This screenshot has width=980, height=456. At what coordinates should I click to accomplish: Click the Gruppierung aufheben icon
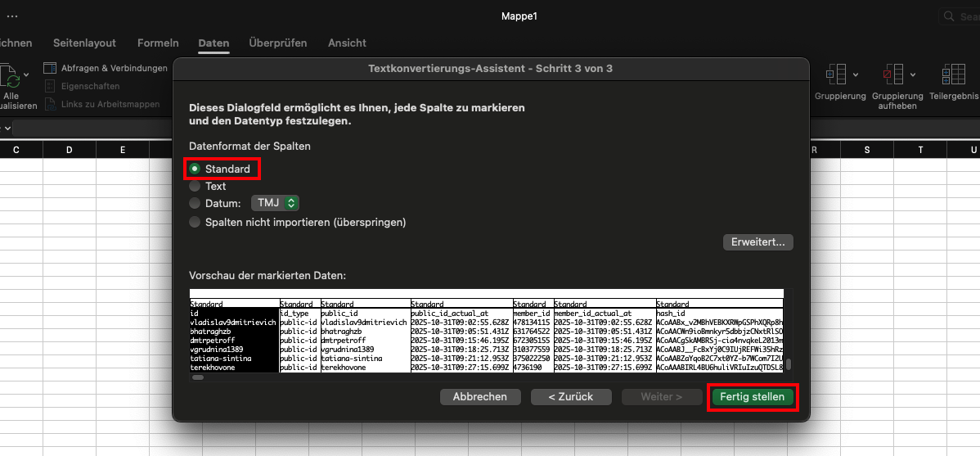(892, 74)
